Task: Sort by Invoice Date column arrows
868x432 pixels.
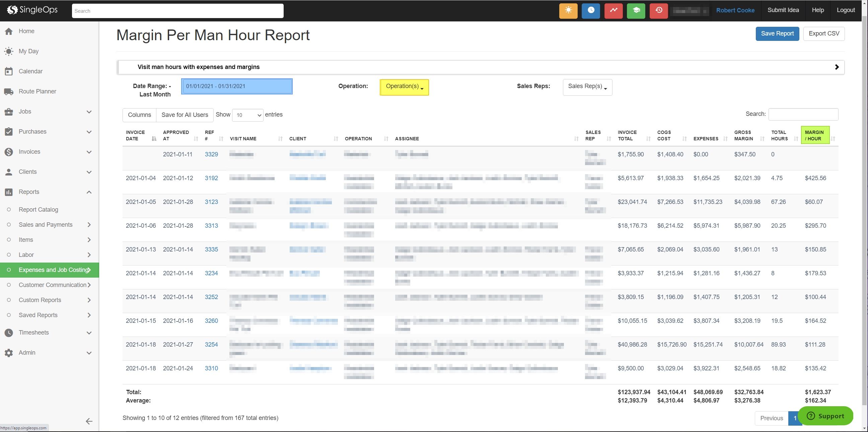Action: [154, 139]
